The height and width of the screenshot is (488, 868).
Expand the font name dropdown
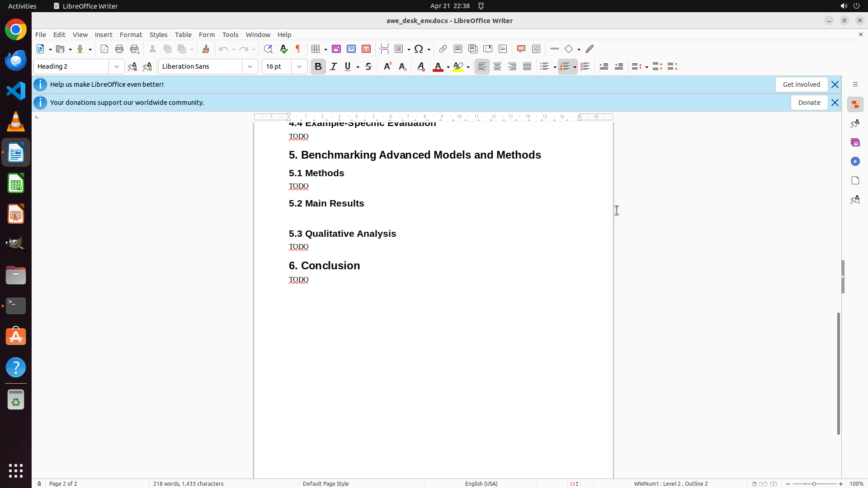point(250,66)
